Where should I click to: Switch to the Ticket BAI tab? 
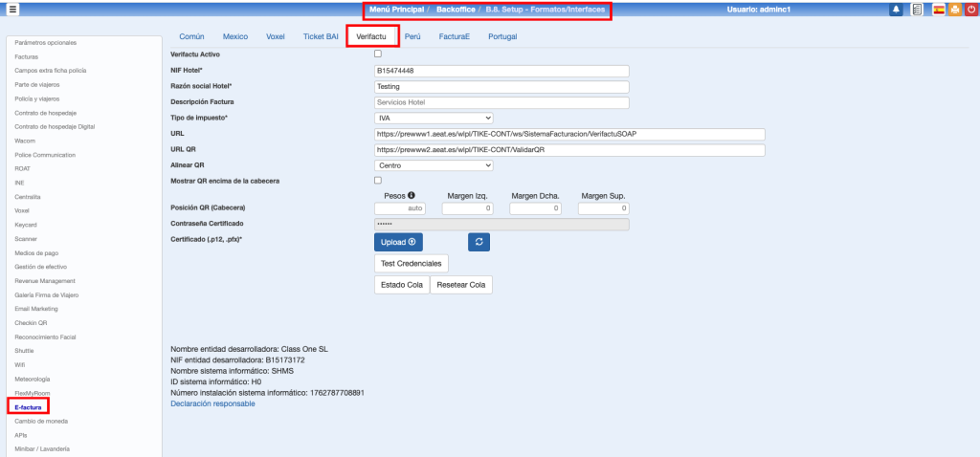(x=320, y=36)
